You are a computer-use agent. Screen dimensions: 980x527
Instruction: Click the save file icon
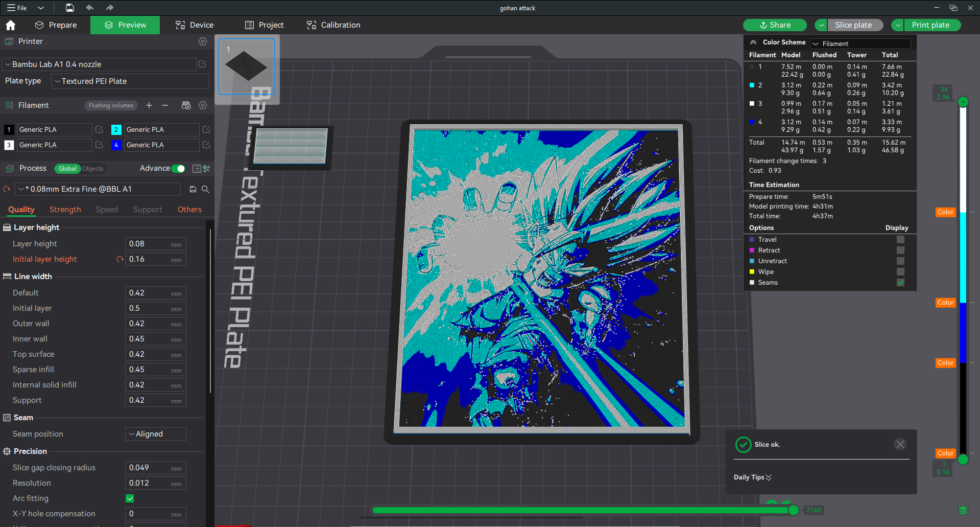click(x=70, y=8)
